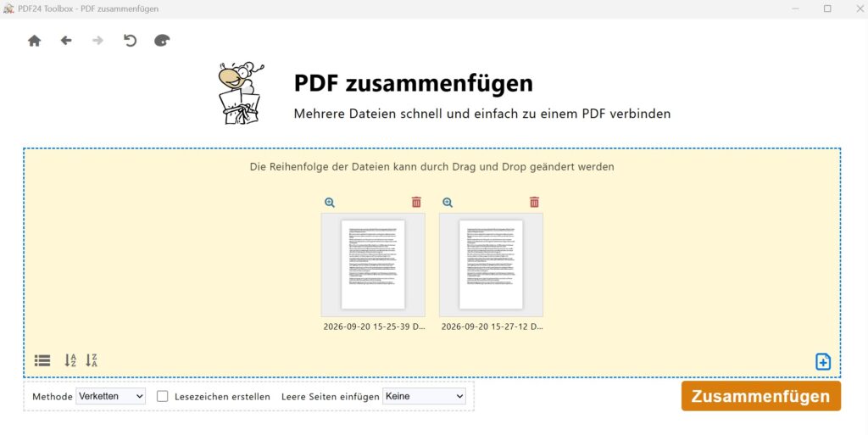Click the drag and drop hint text
This screenshot has height=435, width=868.
[x=431, y=166]
